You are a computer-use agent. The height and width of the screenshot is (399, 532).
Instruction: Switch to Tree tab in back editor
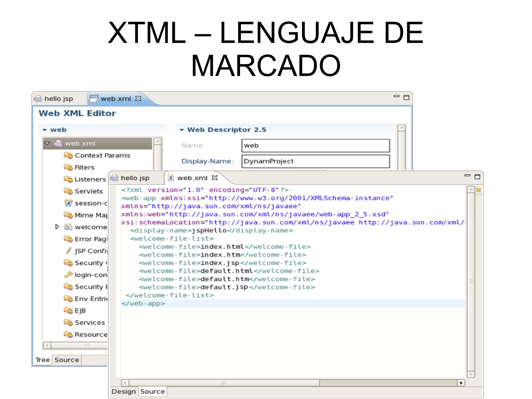pyautogui.click(x=43, y=360)
